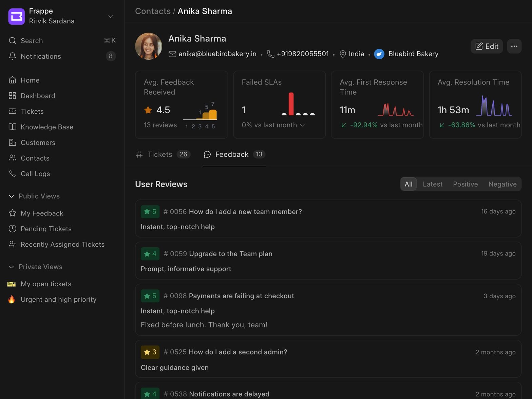
Task: Click the down arrow beside -92.94%
Action: [x=344, y=125]
